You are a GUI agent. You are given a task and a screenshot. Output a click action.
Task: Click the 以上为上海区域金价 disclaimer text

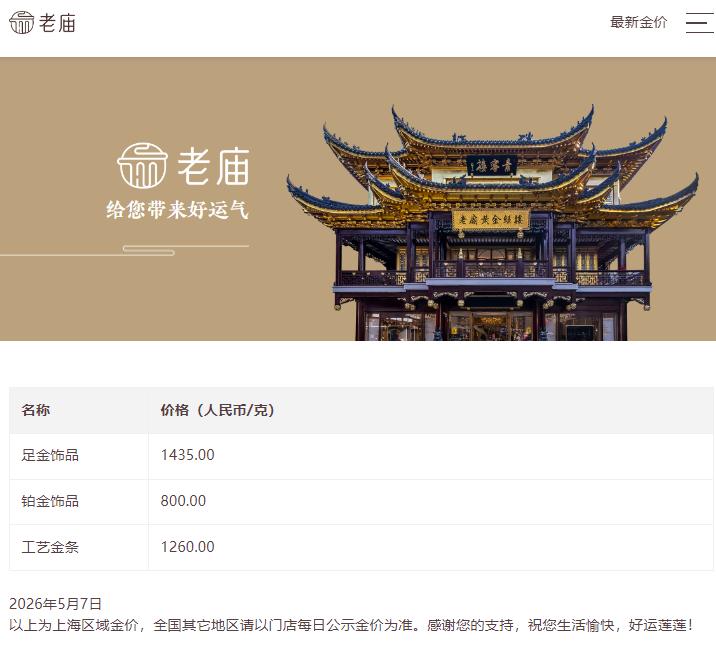click(x=351, y=625)
